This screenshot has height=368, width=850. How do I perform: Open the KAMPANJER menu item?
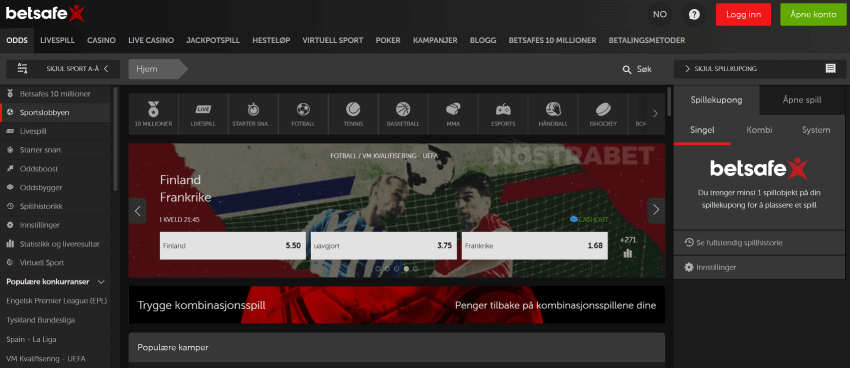435,40
